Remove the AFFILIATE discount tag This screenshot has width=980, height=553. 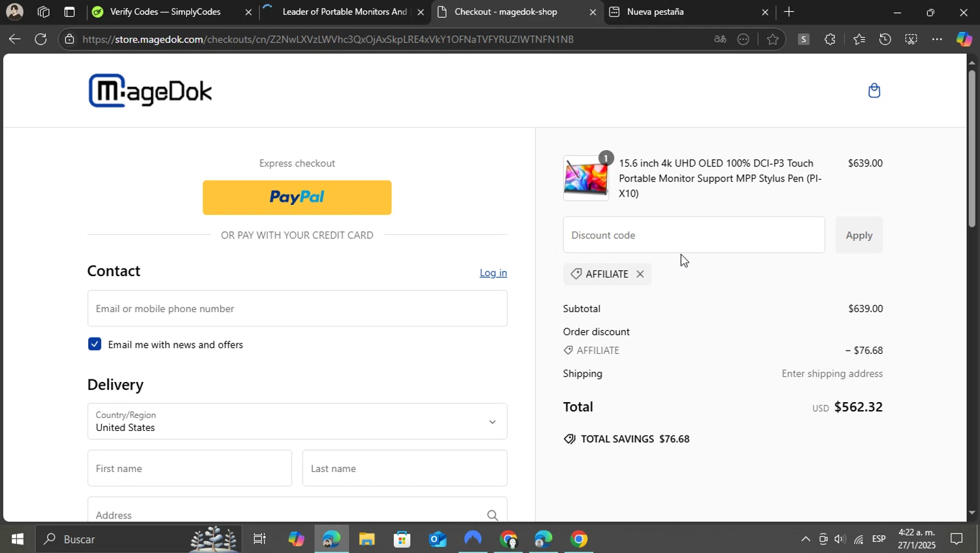tap(640, 274)
